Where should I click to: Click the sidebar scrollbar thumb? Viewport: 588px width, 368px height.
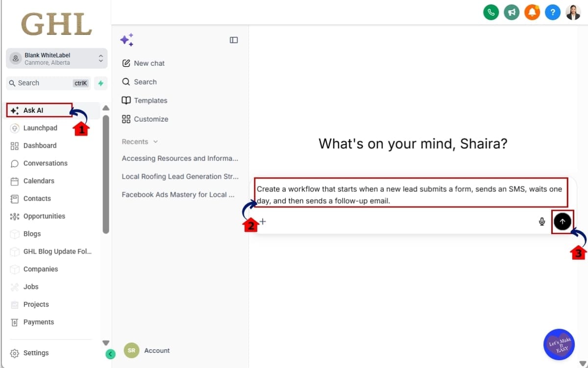106,174
